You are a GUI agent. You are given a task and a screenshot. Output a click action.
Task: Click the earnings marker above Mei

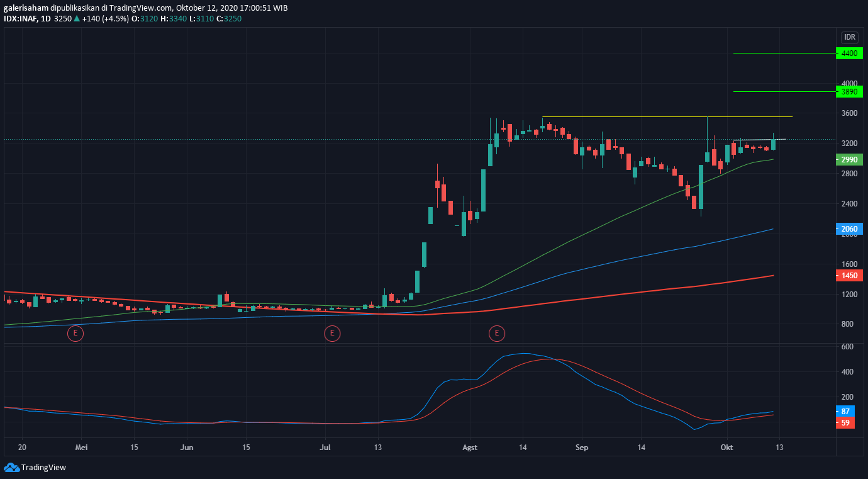tap(75, 333)
